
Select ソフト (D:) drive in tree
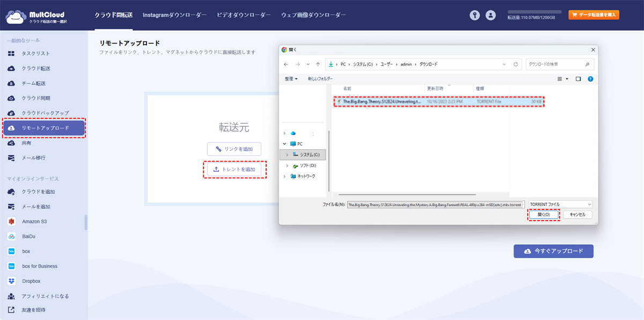308,165
